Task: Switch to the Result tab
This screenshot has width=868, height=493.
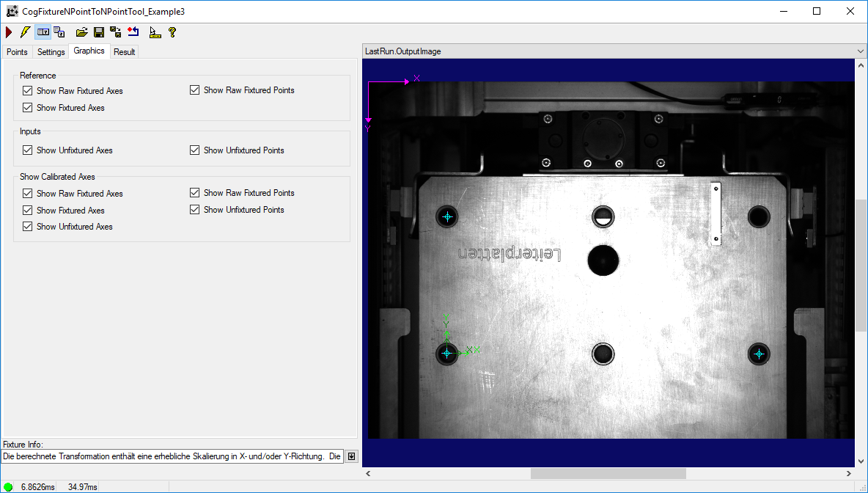Action: pos(124,52)
